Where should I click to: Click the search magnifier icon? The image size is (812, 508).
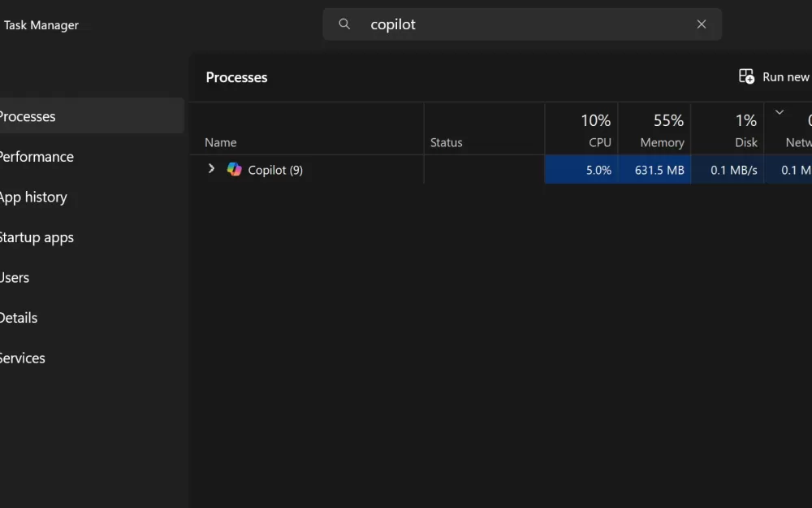[x=344, y=24]
